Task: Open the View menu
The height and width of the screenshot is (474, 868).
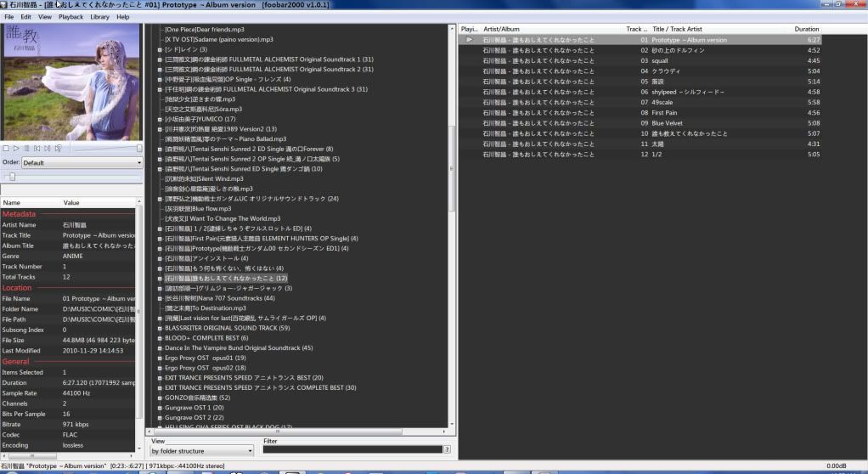Action: pyautogui.click(x=45, y=17)
